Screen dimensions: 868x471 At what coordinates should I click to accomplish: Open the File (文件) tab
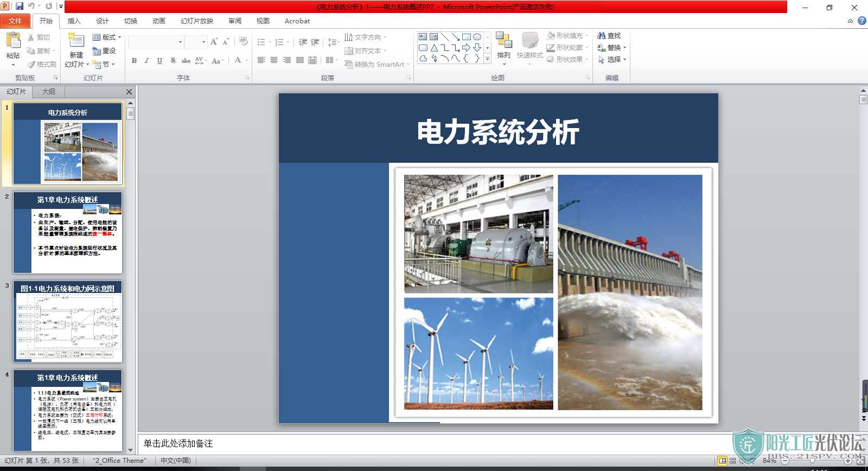click(15, 21)
